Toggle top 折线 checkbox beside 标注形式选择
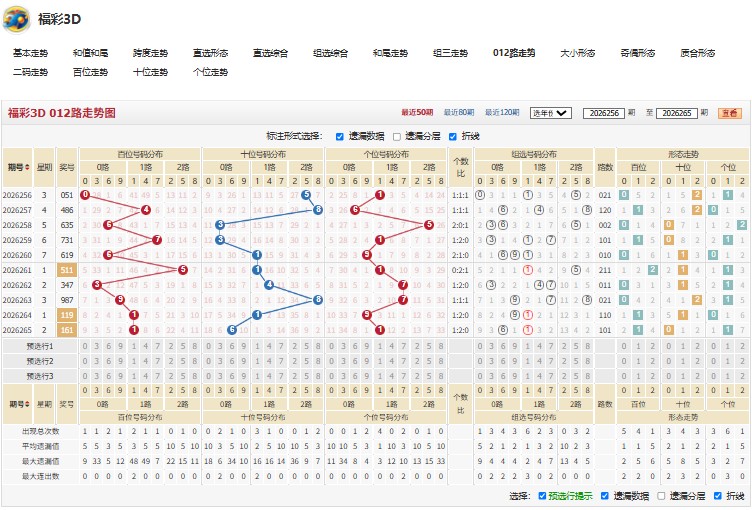The width and height of the screenshot is (752, 510). (x=452, y=137)
